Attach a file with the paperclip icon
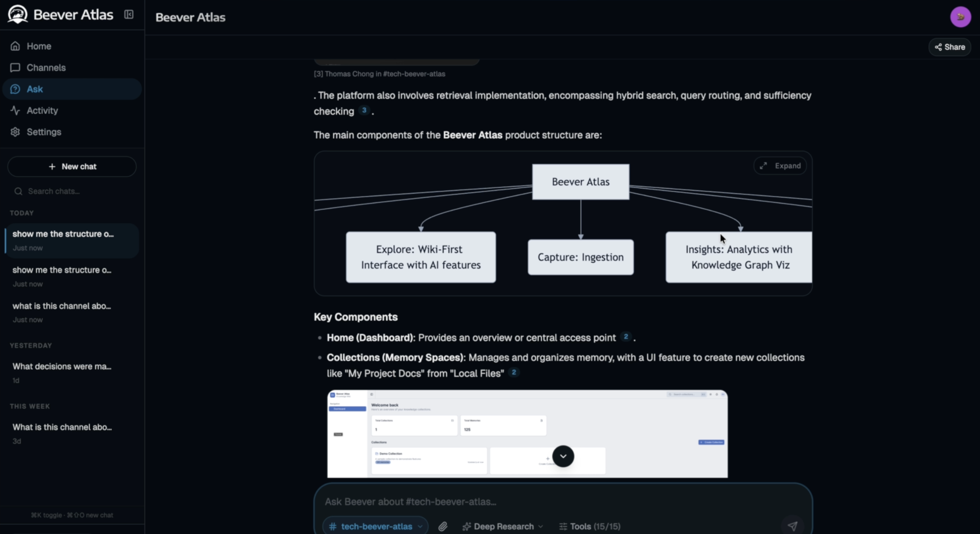This screenshot has height=534, width=980. pyautogui.click(x=443, y=526)
